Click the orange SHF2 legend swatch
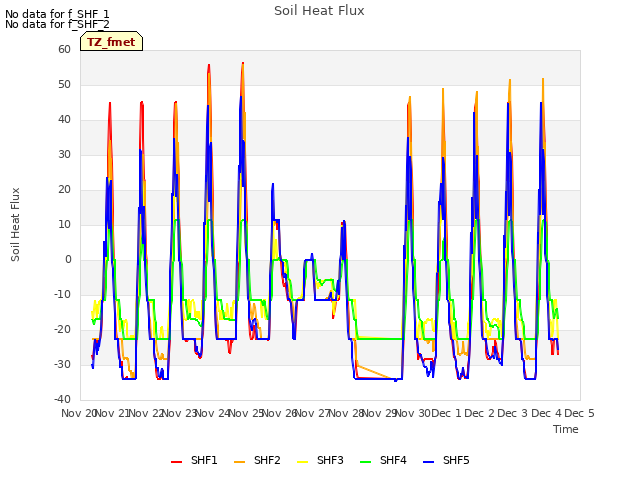The image size is (640, 480). click(240, 461)
